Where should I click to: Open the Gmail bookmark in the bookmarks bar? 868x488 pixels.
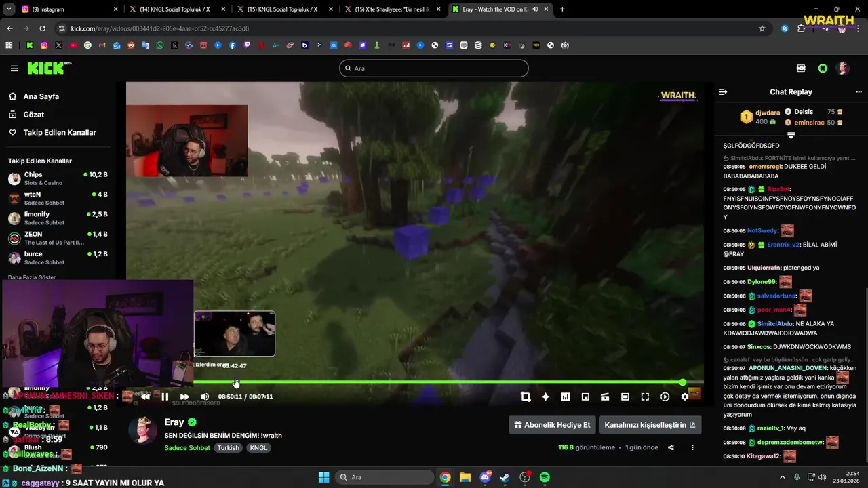click(x=102, y=45)
